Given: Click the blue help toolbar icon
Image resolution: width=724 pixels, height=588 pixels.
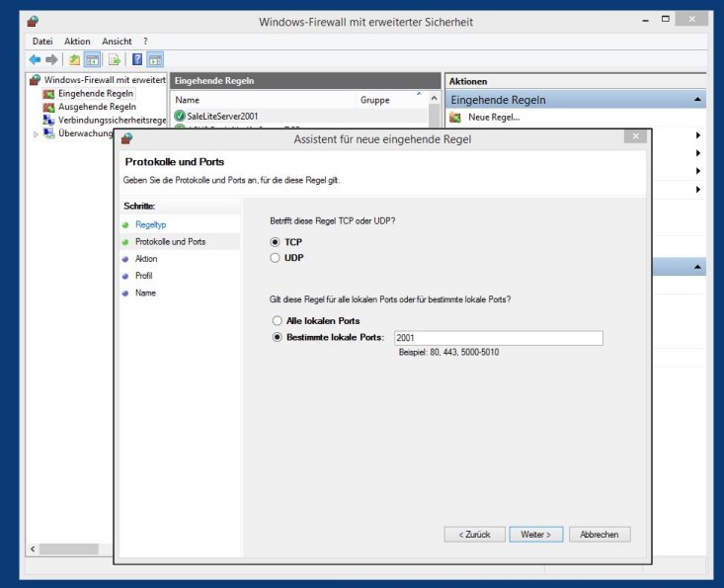Looking at the screenshot, I should [137, 59].
